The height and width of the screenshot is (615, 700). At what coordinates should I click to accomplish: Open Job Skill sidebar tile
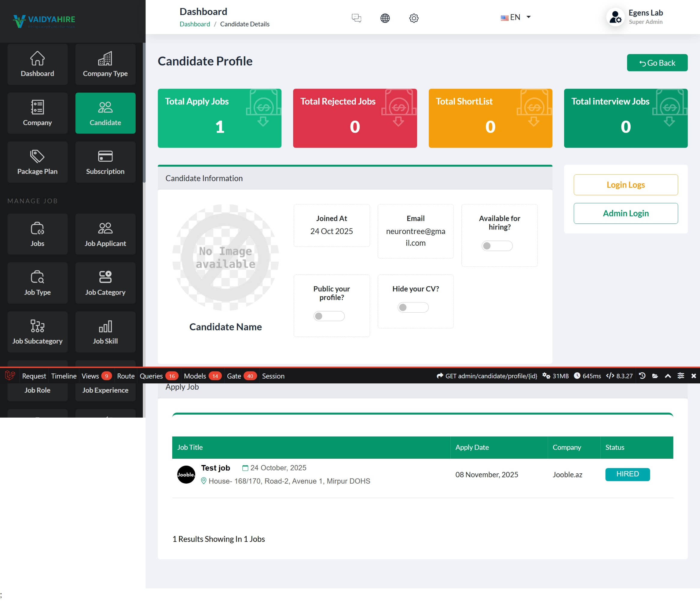(x=105, y=332)
